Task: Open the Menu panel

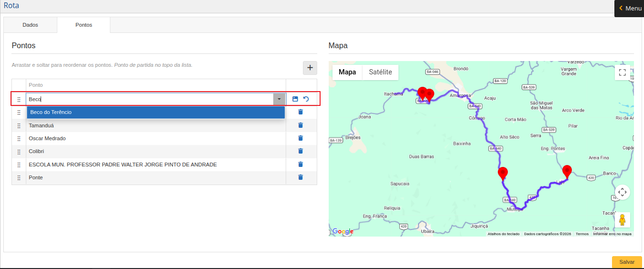Action: point(629,9)
